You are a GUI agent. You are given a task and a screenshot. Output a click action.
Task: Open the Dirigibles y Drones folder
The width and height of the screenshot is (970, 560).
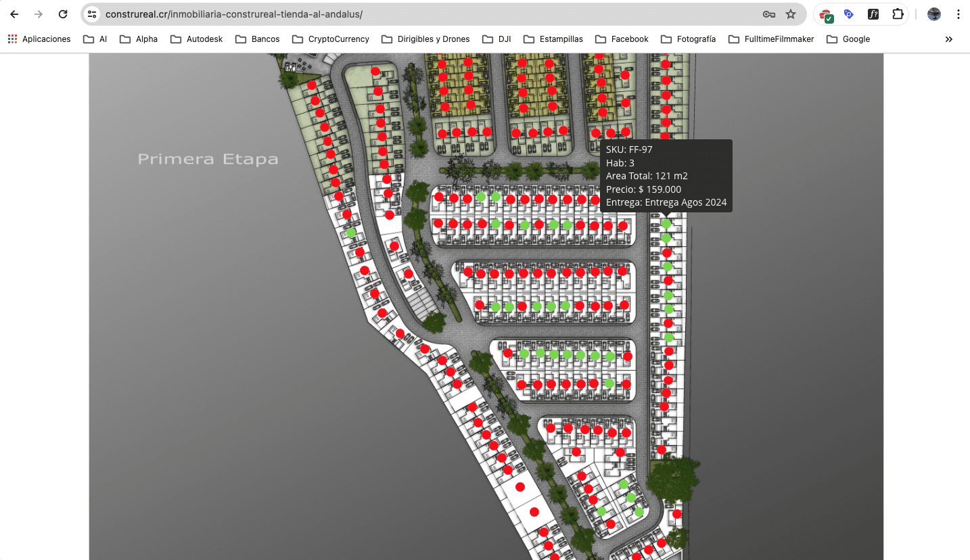425,39
